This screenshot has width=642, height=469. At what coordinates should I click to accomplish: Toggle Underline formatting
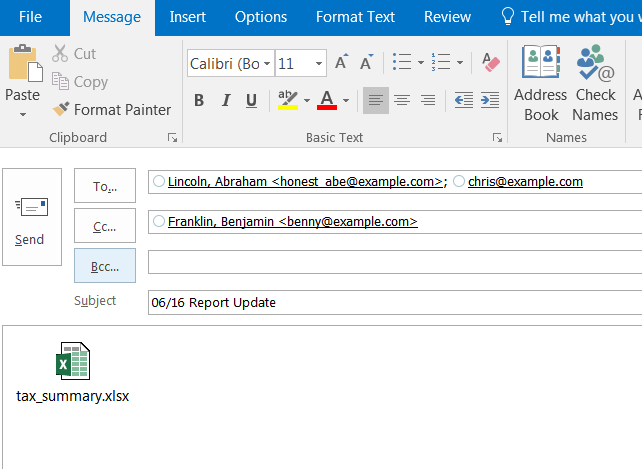point(251,100)
